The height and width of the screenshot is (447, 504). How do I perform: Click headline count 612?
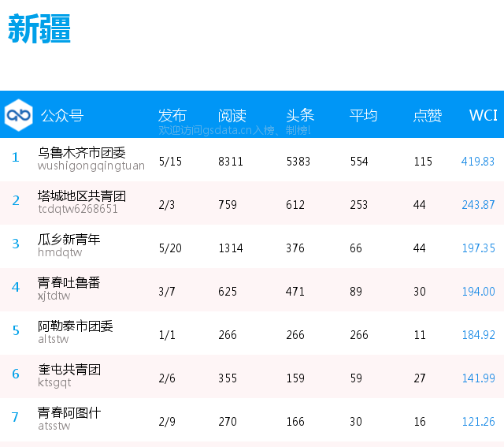click(295, 205)
